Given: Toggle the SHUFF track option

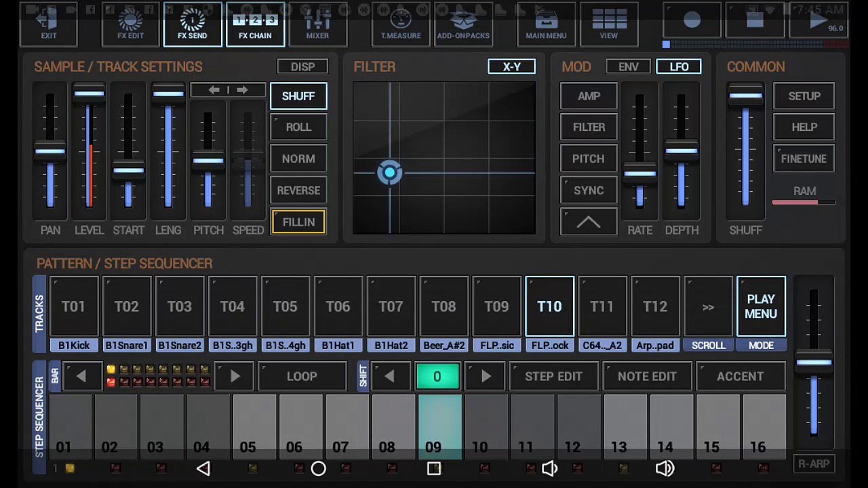Looking at the screenshot, I should 298,96.
